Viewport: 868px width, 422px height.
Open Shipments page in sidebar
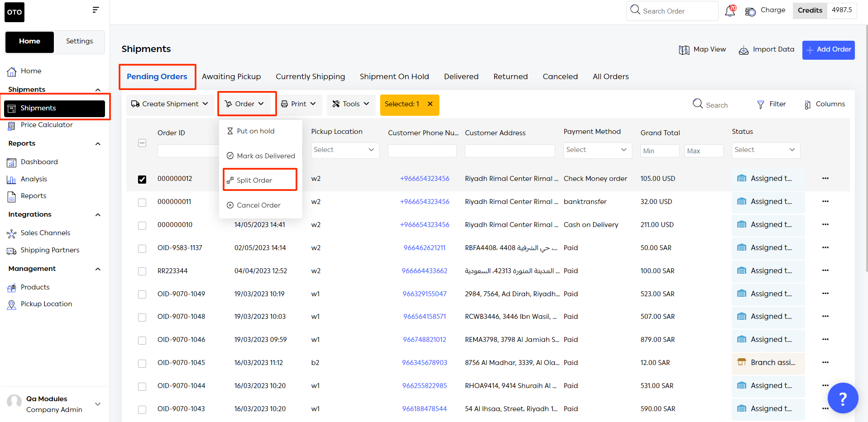54,109
